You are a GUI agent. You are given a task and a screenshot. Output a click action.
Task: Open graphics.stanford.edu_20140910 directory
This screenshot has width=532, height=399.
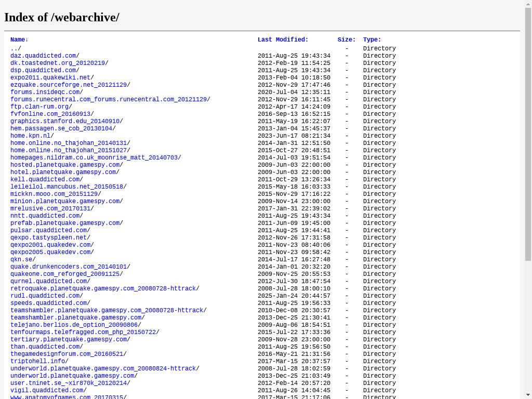[65, 122]
